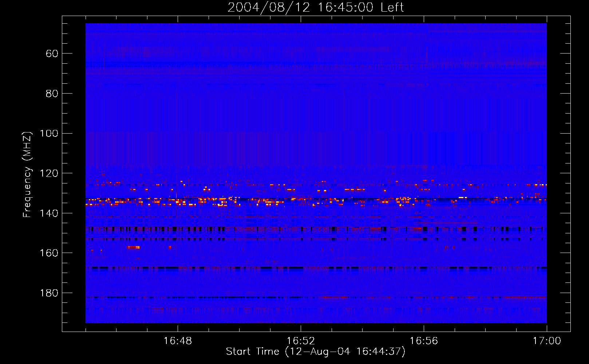Click the time tick label 16:56
This screenshot has height=364, width=589.
click(x=424, y=341)
